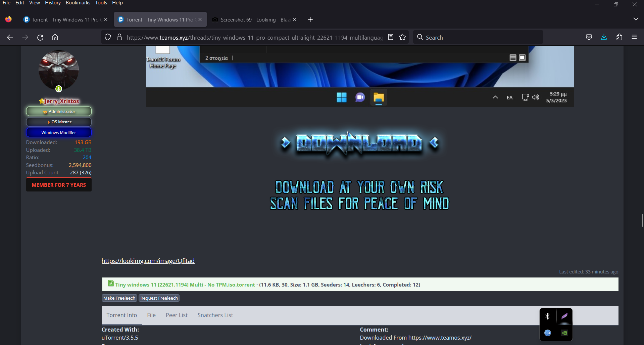Click the torrent file icon
Image resolution: width=644 pixels, height=345 pixels.
[x=111, y=283]
